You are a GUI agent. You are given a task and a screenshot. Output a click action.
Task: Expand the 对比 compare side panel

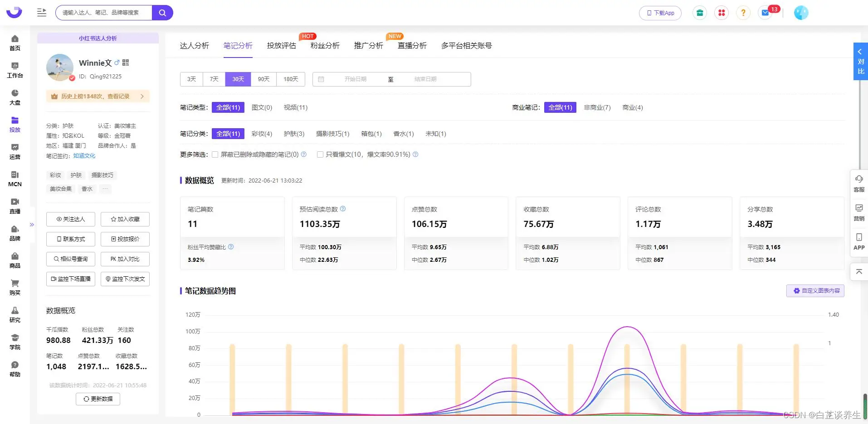point(860,62)
